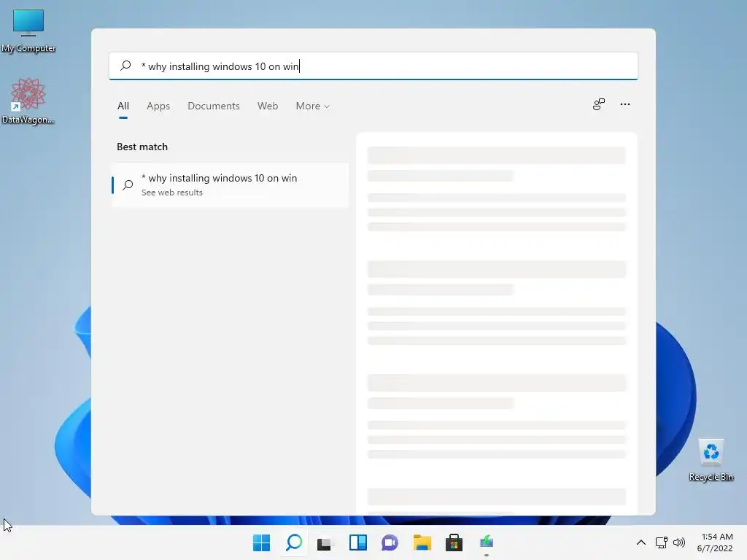
Task: Launch the Chat taskbar icon
Action: pos(390,542)
